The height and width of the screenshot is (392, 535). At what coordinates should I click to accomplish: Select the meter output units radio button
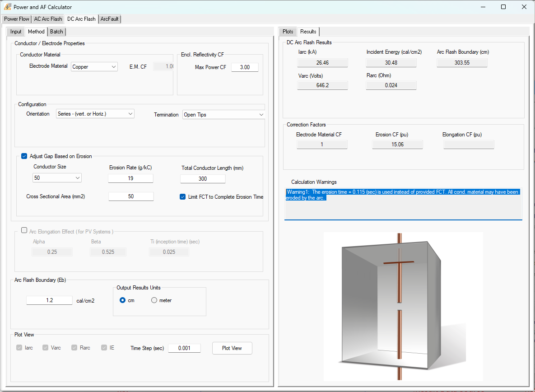[x=154, y=300]
